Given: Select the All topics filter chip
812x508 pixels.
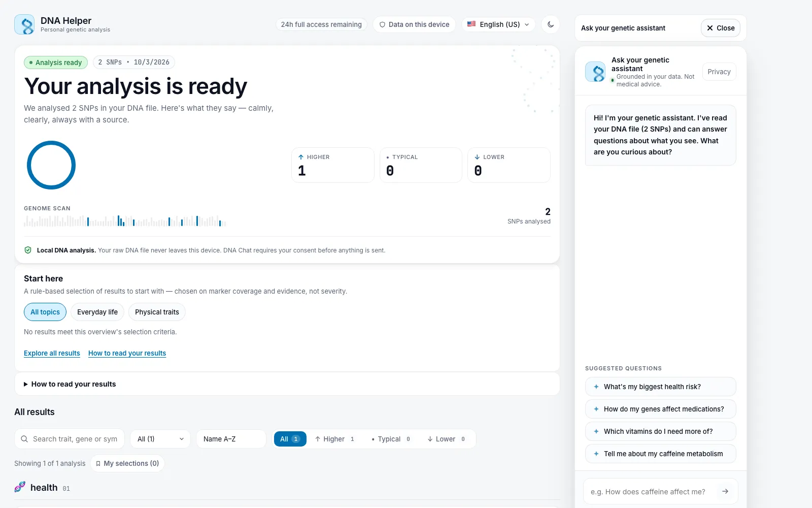Looking at the screenshot, I should [45, 312].
